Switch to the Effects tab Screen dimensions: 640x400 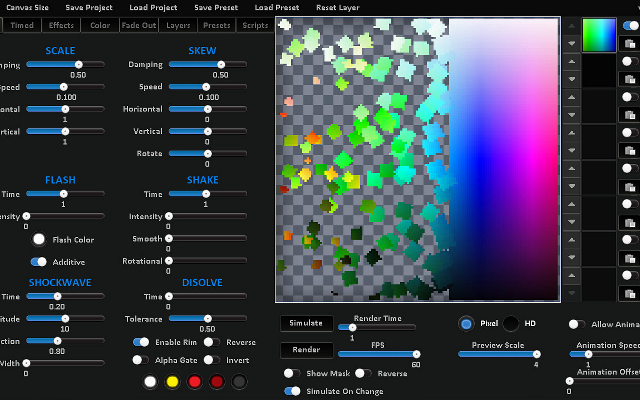click(61, 25)
